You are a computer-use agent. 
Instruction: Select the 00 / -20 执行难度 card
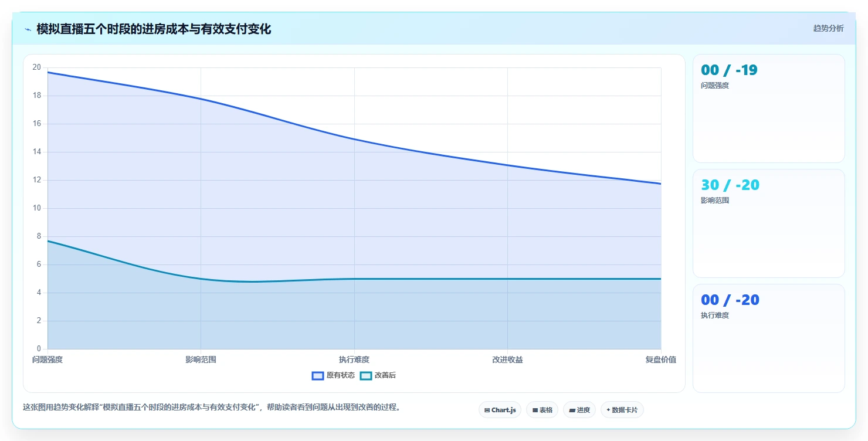(x=769, y=338)
